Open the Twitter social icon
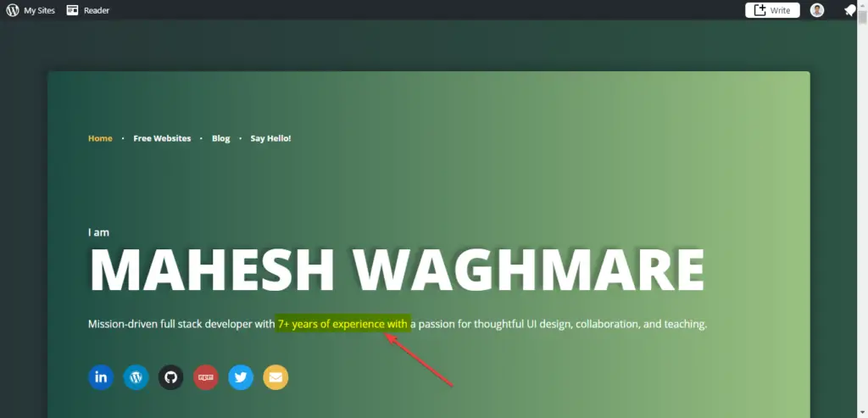 tap(241, 377)
